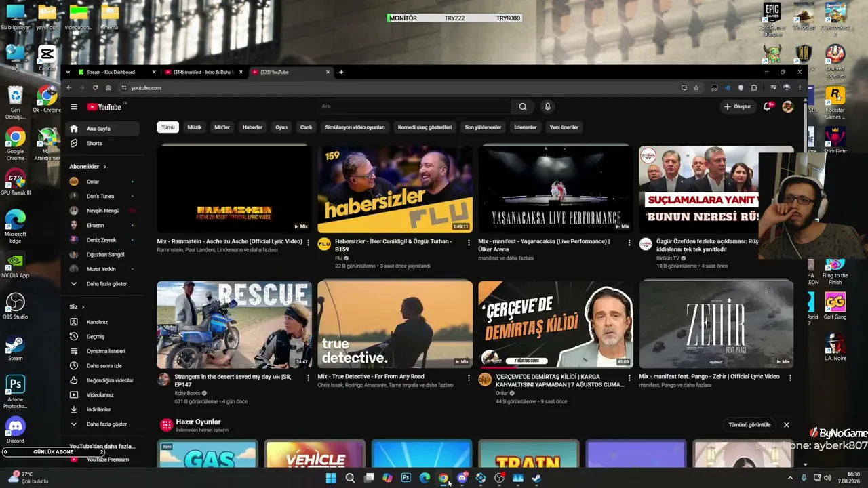Open Discord from the taskbar

pyautogui.click(x=462, y=478)
